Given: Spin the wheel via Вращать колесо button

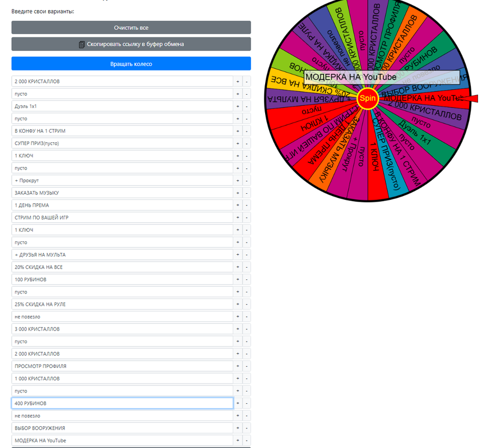Looking at the screenshot, I should [131, 64].
